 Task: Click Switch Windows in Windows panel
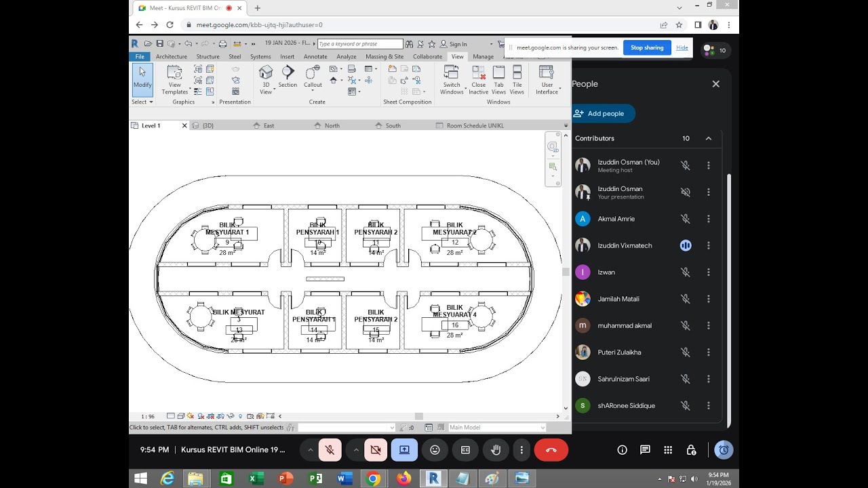coord(452,80)
